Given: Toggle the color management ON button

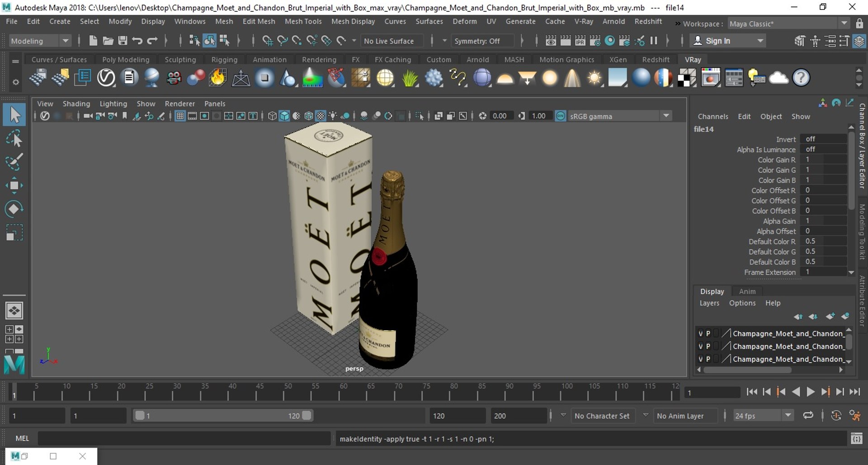Looking at the screenshot, I should (x=561, y=116).
